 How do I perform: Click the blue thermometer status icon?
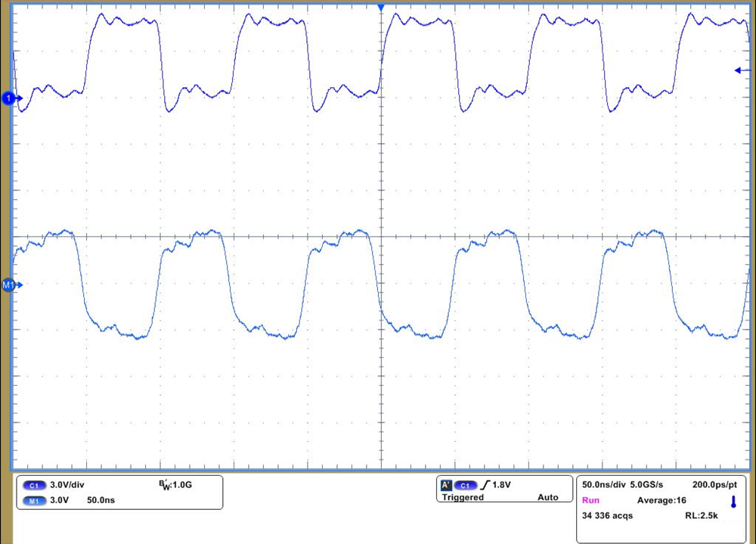click(733, 501)
